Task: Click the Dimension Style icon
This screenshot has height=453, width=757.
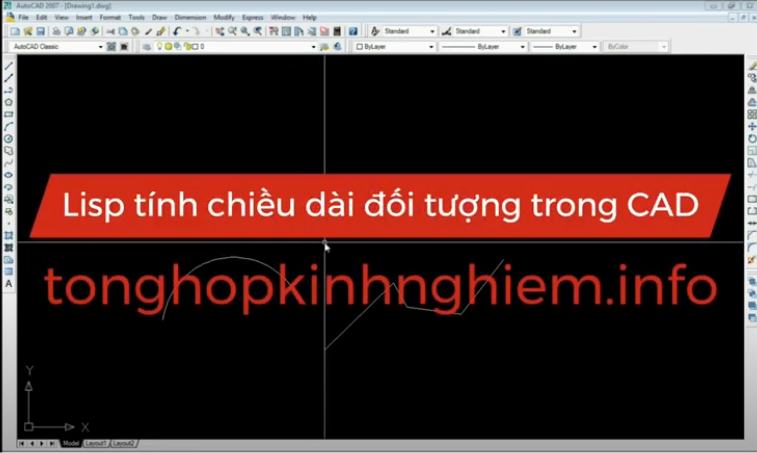Action: pyautogui.click(x=447, y=31)
